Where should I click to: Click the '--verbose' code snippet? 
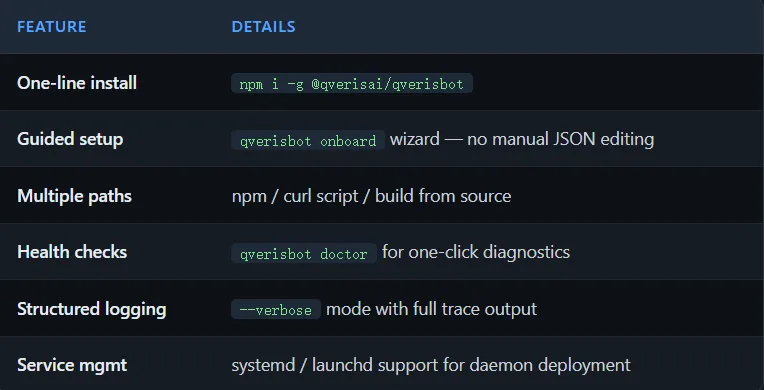pyautogui.click(x=276, y=310)
